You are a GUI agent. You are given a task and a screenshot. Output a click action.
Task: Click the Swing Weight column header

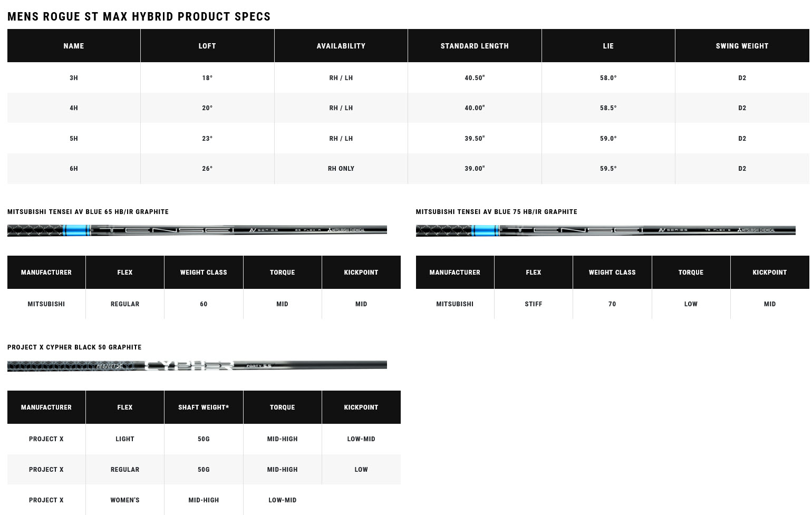click(x=742, y=46)
